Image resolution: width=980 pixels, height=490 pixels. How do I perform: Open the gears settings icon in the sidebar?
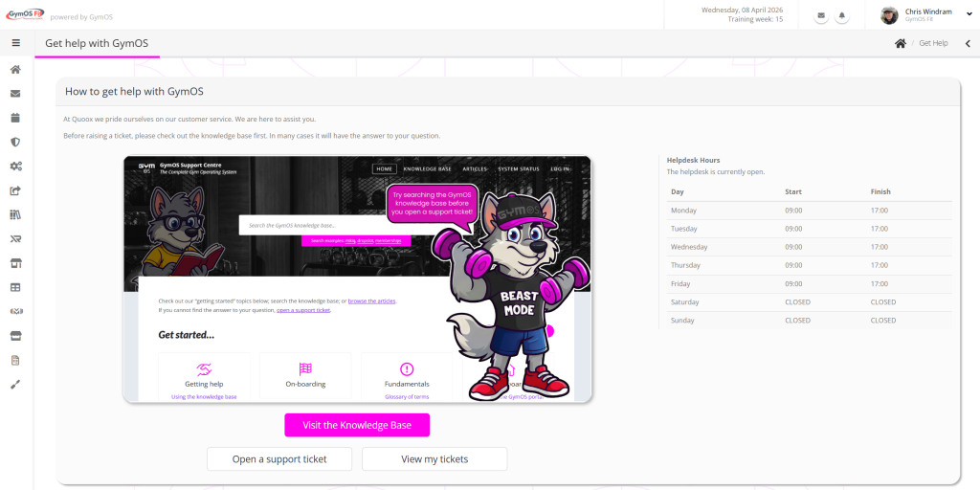15,167
